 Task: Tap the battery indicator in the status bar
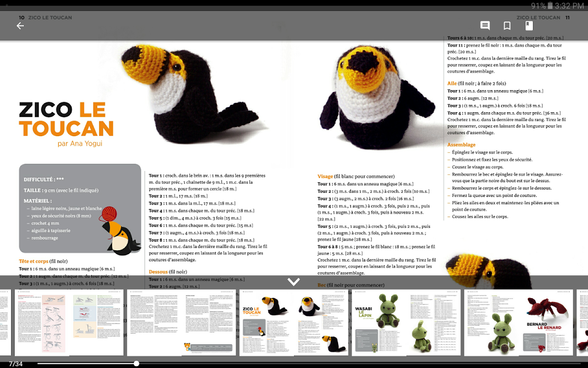(x=542, y=6)
